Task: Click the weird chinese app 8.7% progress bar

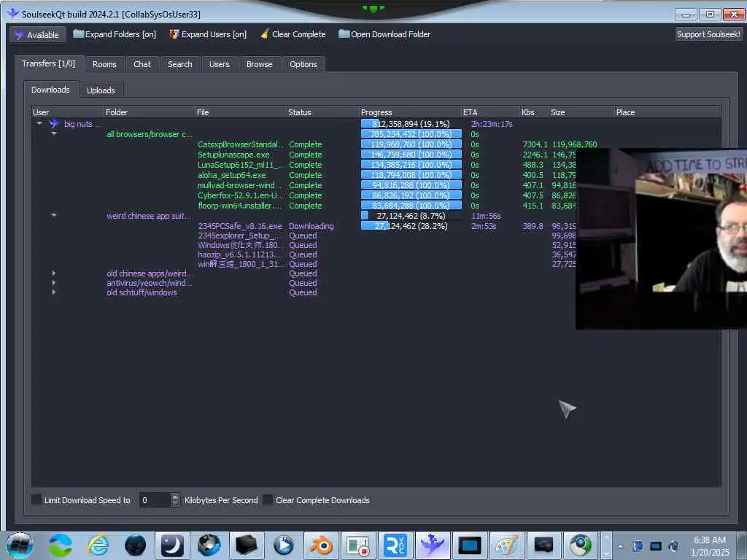Action: (x=411, y=216)
